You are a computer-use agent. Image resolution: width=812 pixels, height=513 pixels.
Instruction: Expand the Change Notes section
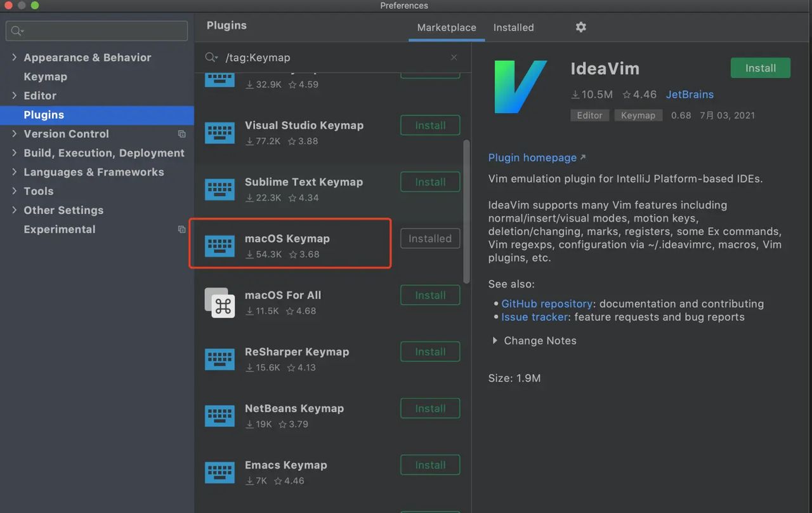tap(495, 341)
